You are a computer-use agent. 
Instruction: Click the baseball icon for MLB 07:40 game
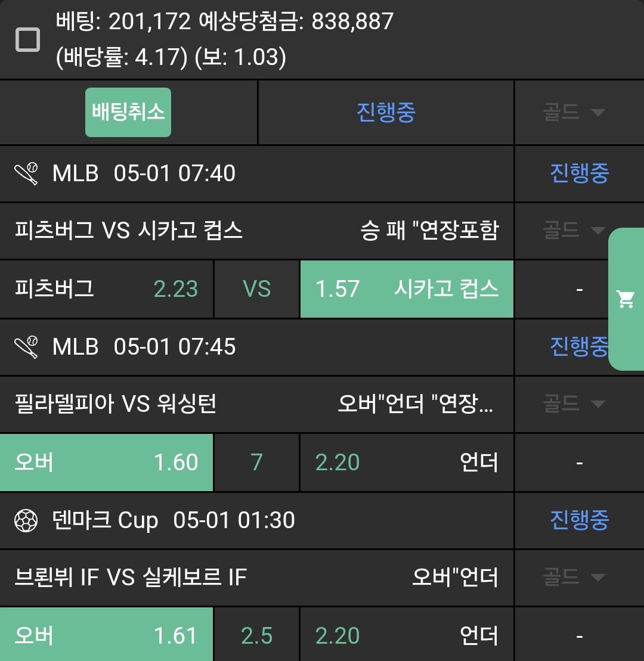click(x=26, y=173)
